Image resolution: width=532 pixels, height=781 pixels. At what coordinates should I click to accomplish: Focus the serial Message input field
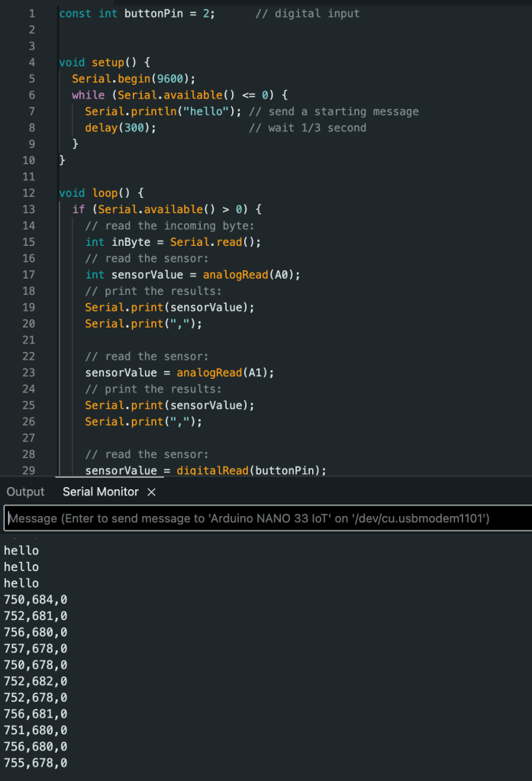[266, 518]
